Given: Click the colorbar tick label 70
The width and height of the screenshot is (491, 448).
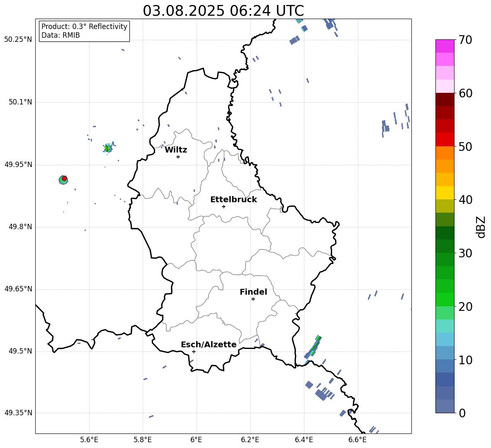Looking at the screenshot, I should 465,40.
